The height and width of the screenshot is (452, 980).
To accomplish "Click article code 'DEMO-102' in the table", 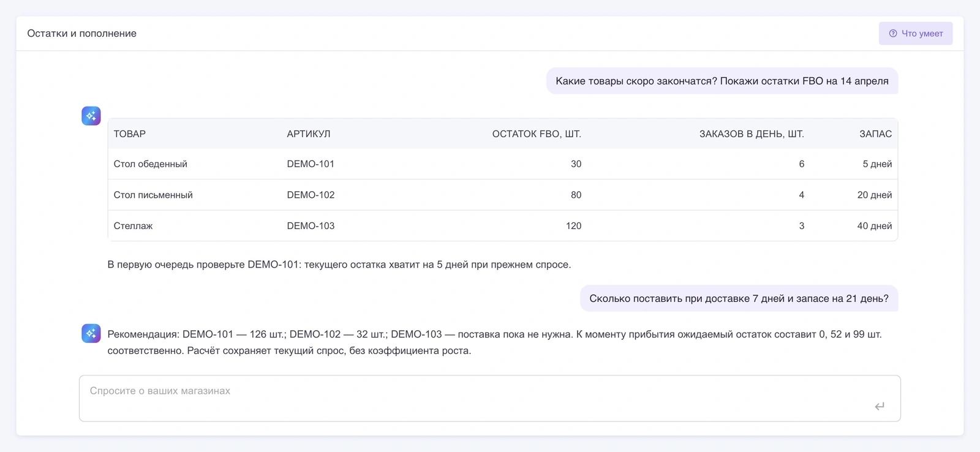I will point(311,195).
